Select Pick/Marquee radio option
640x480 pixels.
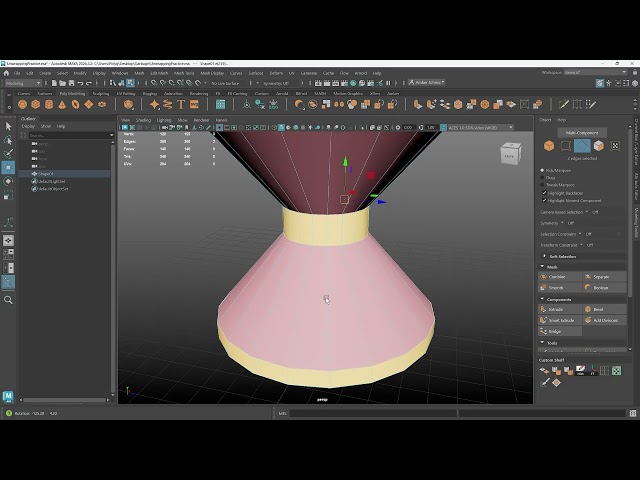(542, 170)
